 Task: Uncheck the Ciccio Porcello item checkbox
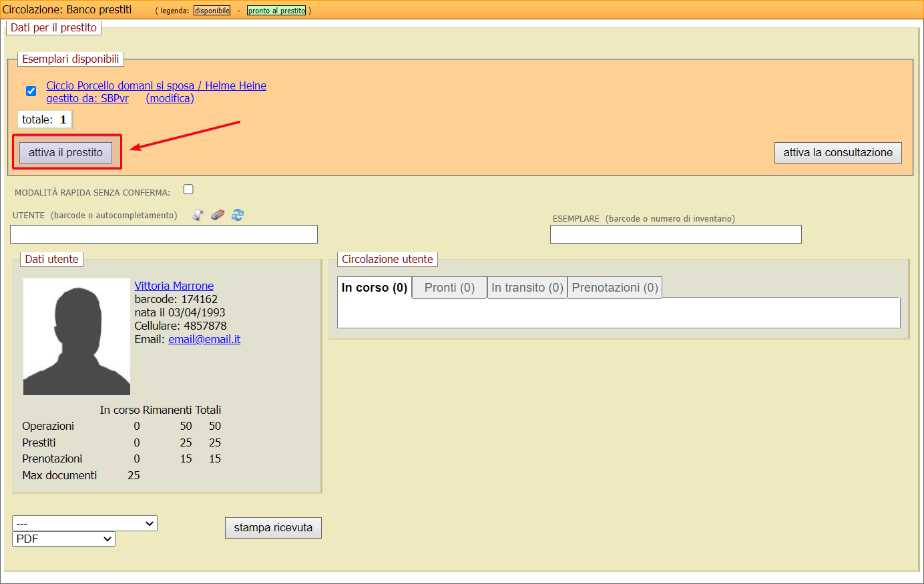point(31,91)
